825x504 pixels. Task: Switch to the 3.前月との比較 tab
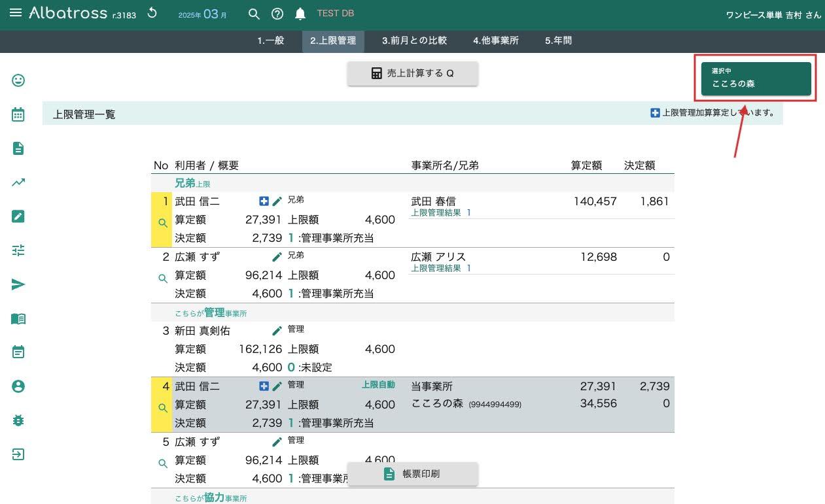pos(414,41)
